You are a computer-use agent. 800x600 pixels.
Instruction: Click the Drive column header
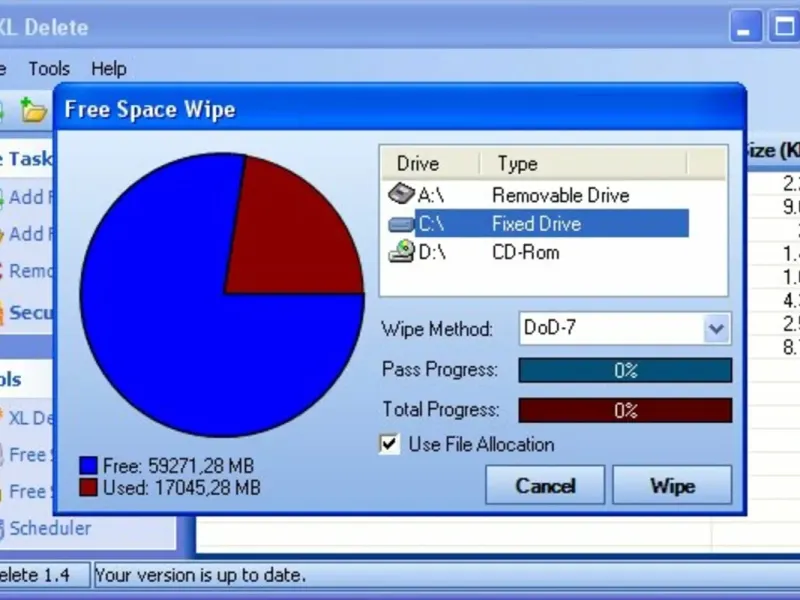[430, 164]
